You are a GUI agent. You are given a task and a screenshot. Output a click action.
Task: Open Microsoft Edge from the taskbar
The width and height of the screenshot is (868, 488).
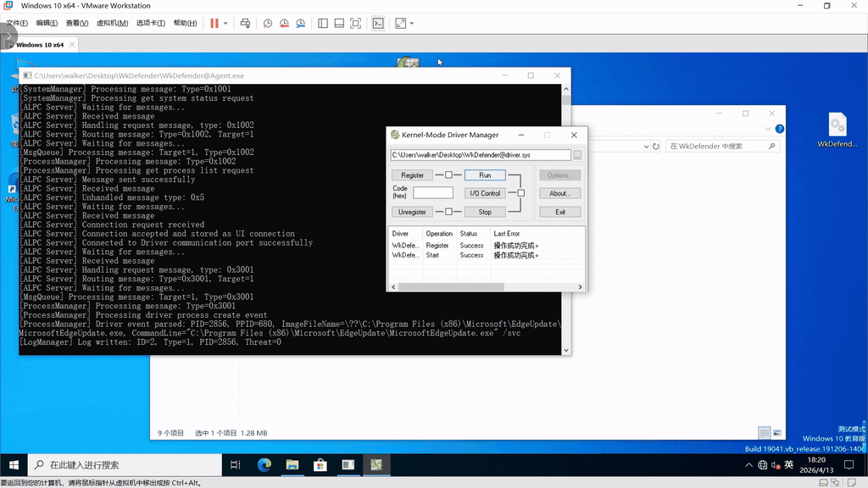[264, 465]
